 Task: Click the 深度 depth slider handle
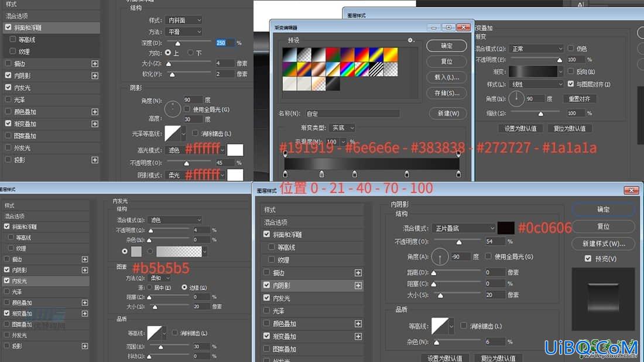[178, 43]
